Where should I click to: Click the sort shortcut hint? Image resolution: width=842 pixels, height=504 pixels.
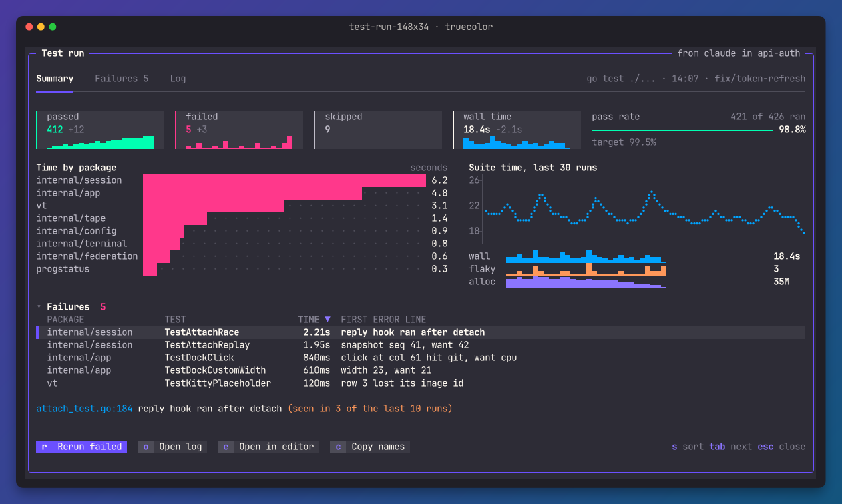tap(688, 447)
